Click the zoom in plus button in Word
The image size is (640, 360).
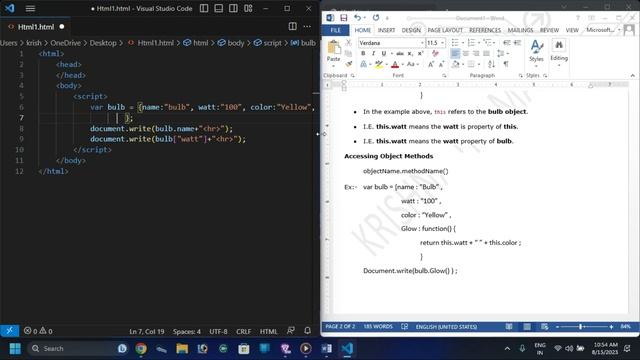611,327
